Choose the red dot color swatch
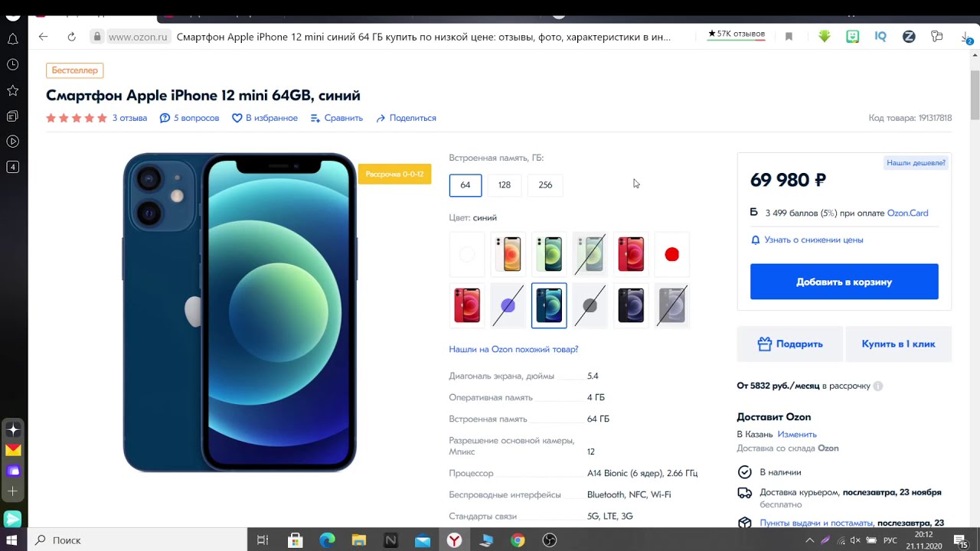980x551 pixels. (671, 254)
